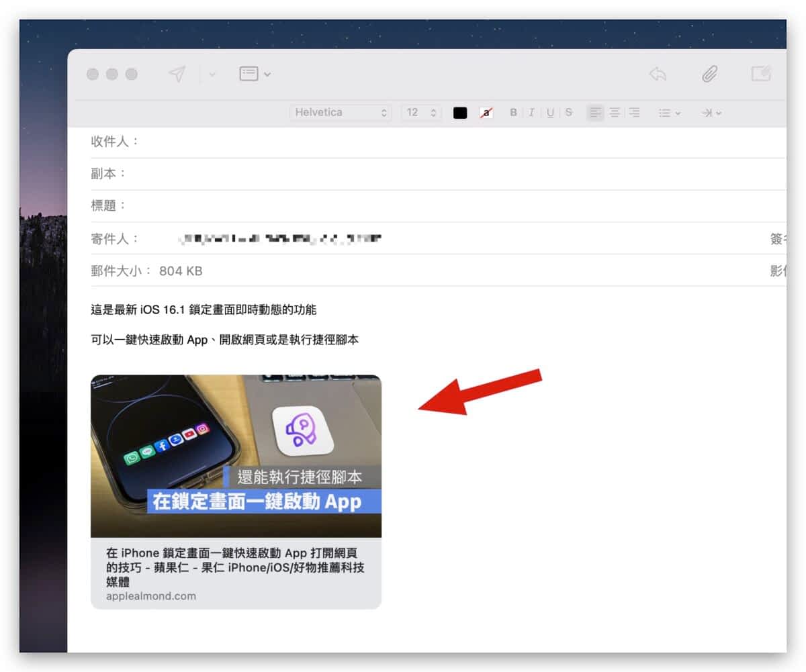Image resolution: width=806 pixels, height=672 pixels.
Task: Click the markup icon in toolbar
Action: [x=760, y=74]
